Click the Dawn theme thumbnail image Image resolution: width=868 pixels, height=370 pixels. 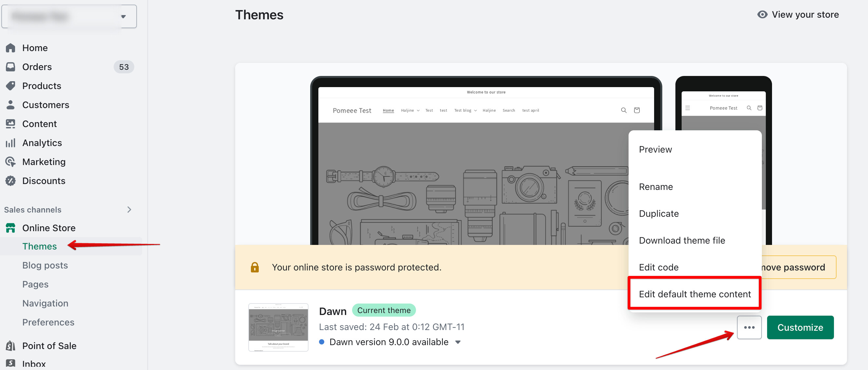[x=278, y=327]
